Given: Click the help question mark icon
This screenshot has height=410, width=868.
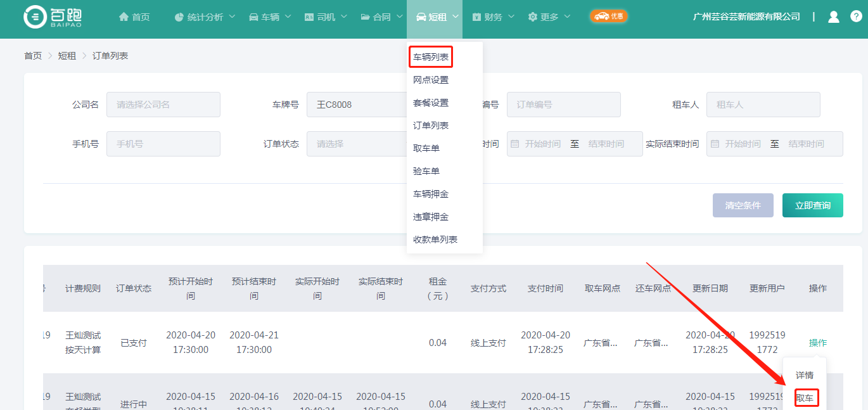Looking at the screenshot, I should [855, 17].
